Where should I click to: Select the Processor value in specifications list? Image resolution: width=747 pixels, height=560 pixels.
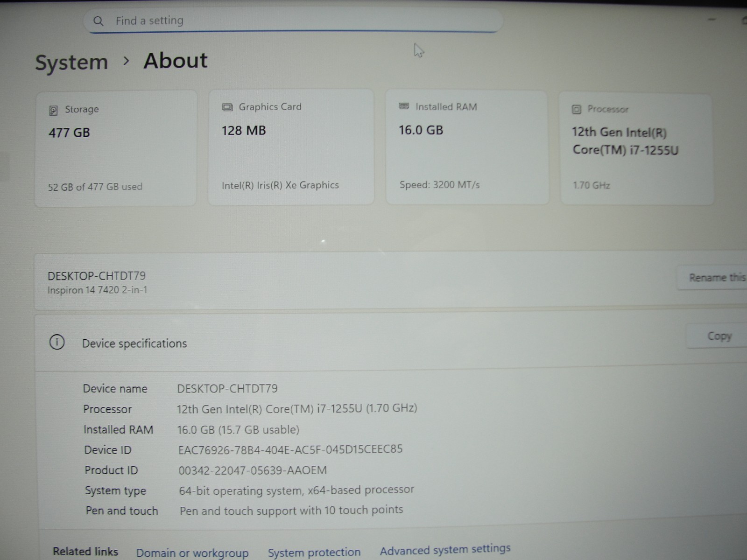[297, 409]
